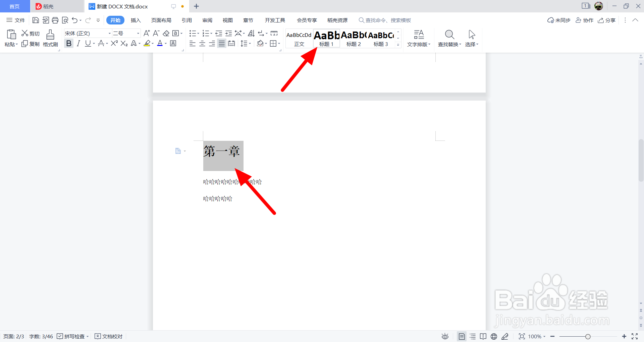Justify the paragraph text
The image size is (644, 342).
pos(222,44)
